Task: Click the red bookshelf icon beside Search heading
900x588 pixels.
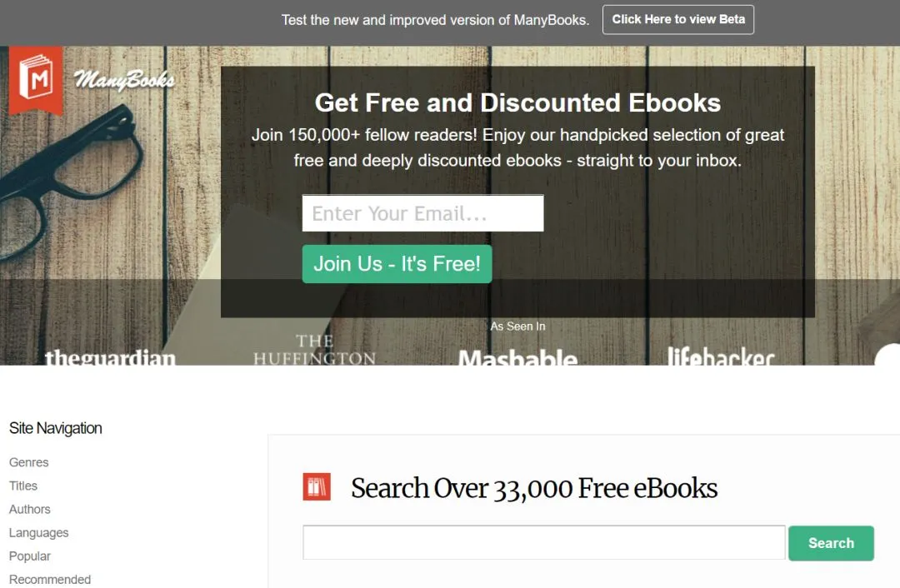Action: (317, 486)
